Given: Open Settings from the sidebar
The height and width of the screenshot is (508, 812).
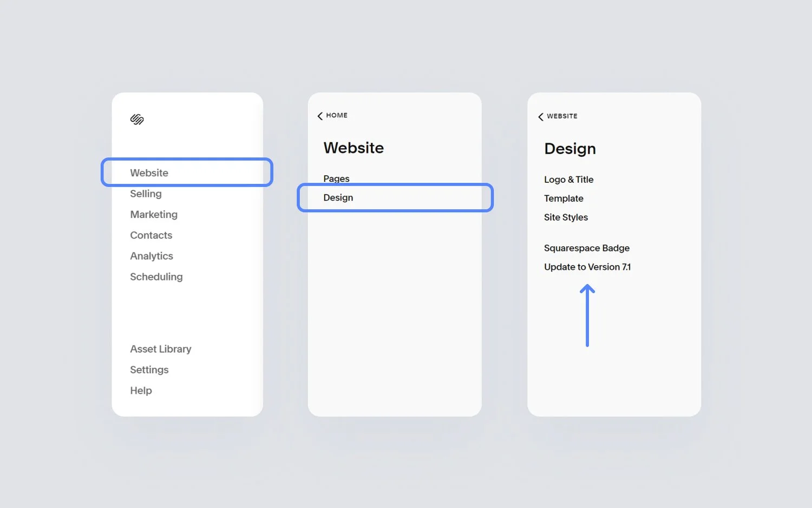Looking at the screenshot, I should point(149,370).
